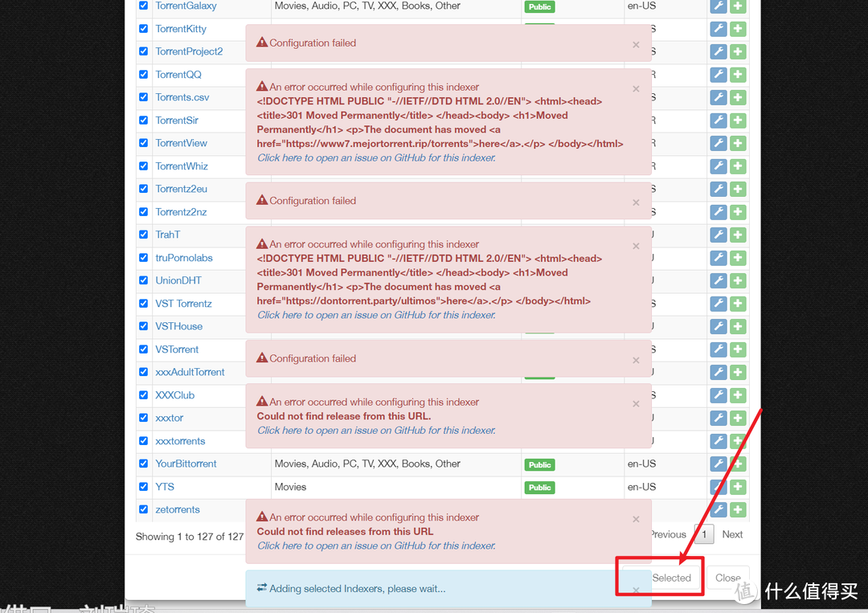Go to the Previous page

coord(668,534)
